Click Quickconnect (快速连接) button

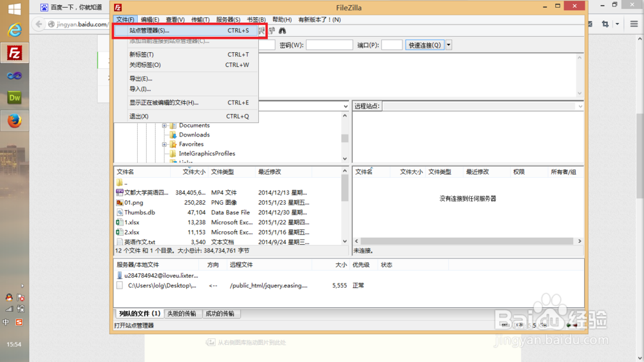click(424, 45)
